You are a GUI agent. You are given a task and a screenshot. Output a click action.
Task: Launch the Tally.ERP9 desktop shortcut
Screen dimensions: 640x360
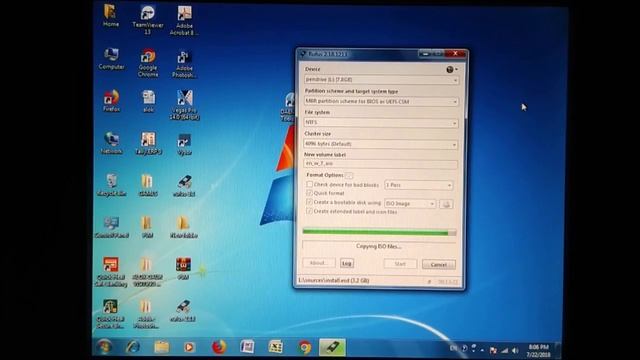coord(148,143)
